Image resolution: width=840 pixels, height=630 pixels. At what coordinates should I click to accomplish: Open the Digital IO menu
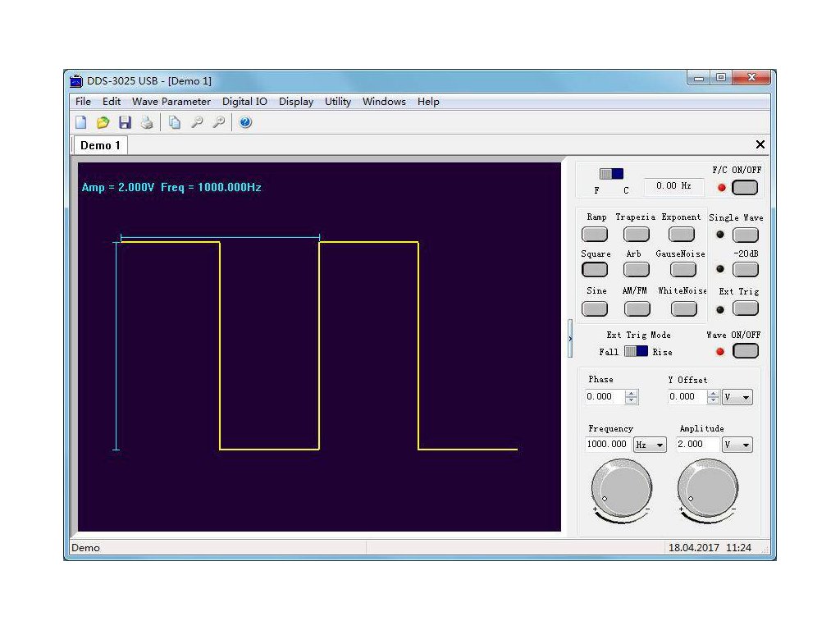pyautogui.click(x=244, y=102)
